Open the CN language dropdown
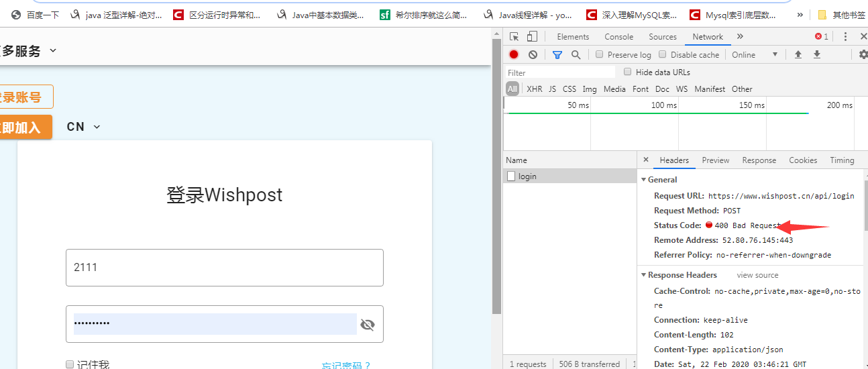The image size is (868, 369). (83, 127)
